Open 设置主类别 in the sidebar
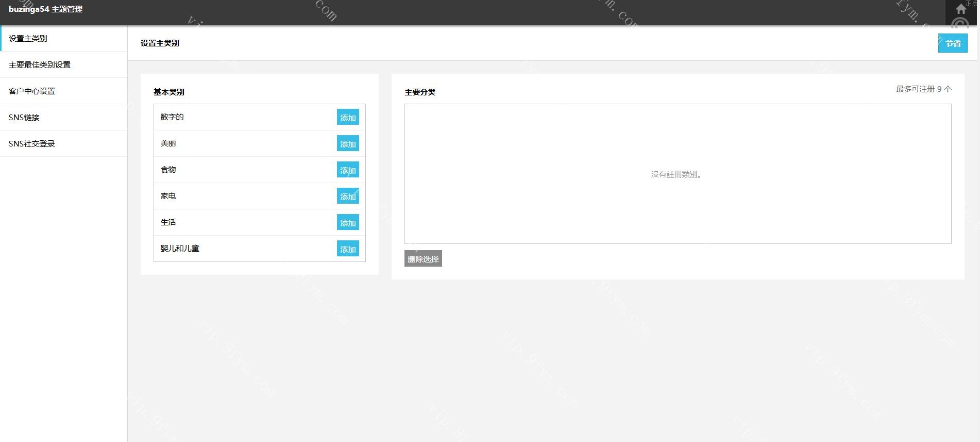The height and width of the screenshot is (442, 980). coord(28,39)
